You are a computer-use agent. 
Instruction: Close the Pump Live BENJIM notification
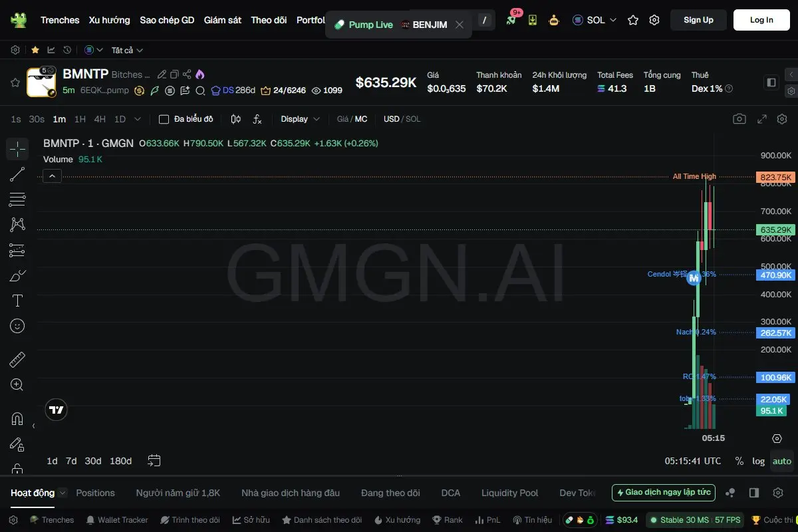click(x=459, y=25)
